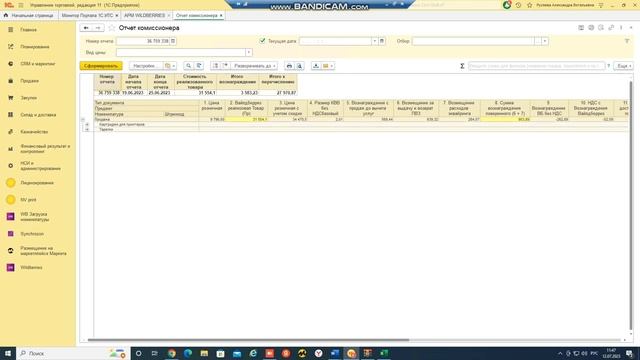Toggle the Текущая дата checkbox
The width and height of the screenshot is (640, 360).
262,41
